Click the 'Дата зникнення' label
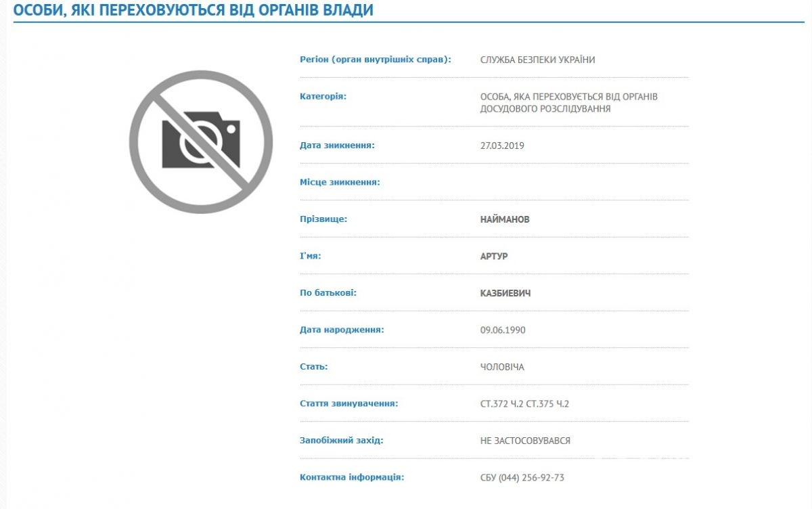The height and width of the screenshot is (509, 812). [337, 145]
